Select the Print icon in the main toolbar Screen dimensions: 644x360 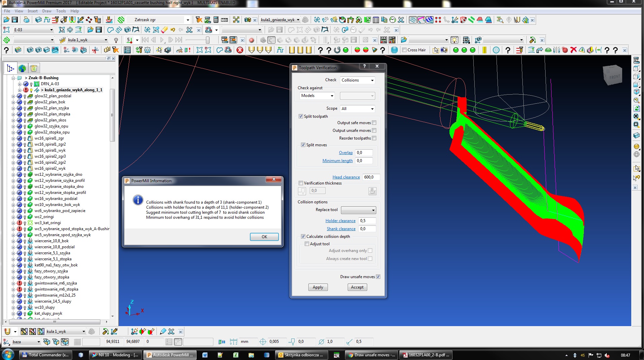26,19
